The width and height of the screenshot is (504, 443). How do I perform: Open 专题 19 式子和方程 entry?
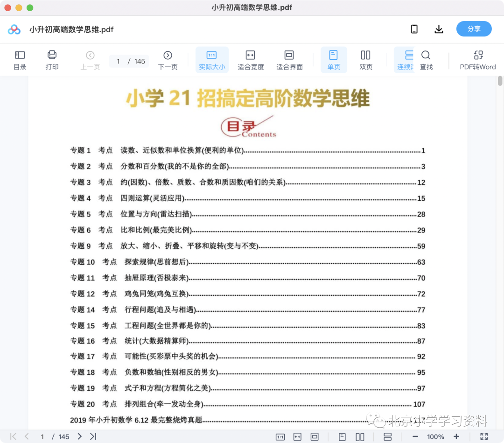click(x=247, y=388)
